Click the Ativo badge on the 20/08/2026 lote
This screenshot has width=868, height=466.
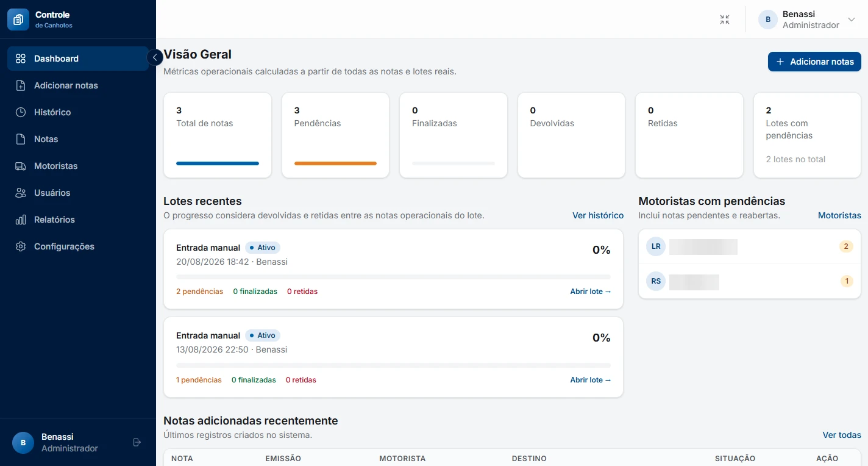click(263, 248)
